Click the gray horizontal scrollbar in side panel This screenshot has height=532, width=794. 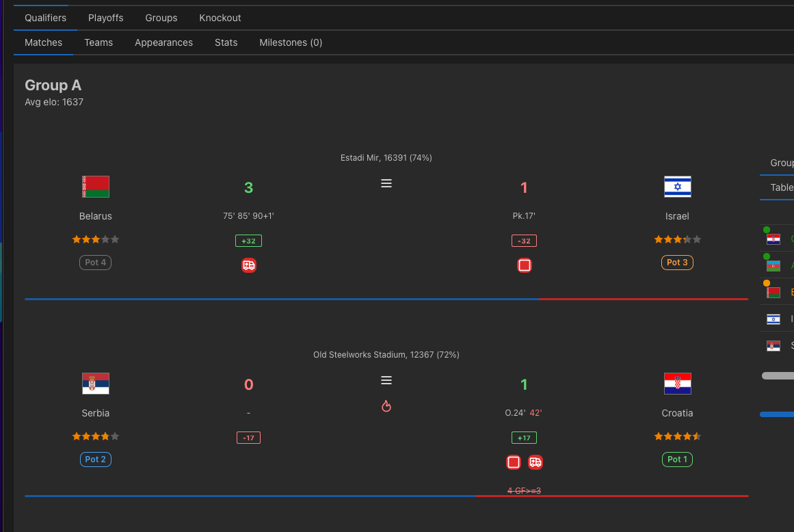[778, 375]
